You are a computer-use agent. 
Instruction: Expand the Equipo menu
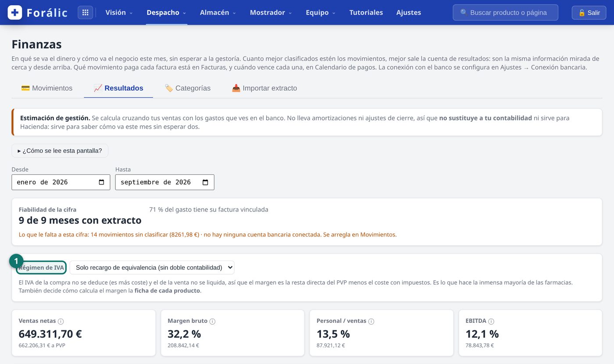click(x=321, y=13)
